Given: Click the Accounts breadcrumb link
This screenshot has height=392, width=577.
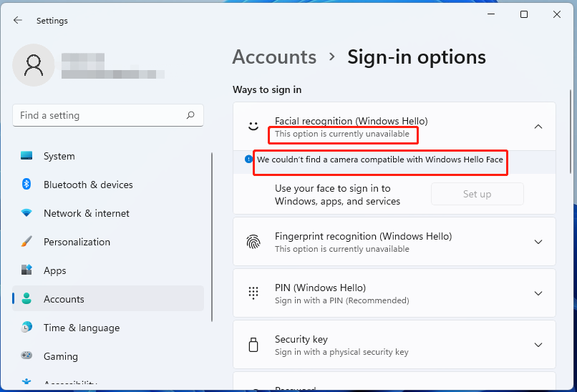Looking at the screenshot, I should (274, 57).
